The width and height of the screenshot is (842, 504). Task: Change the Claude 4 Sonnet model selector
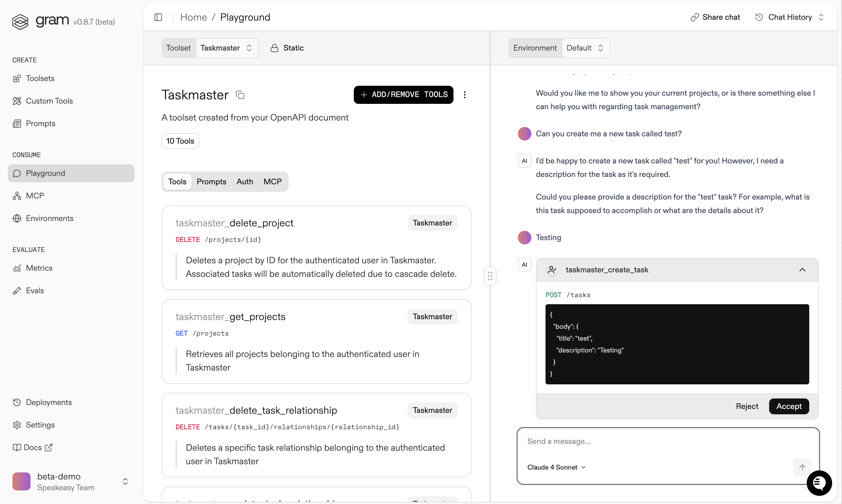(x=556, y=467)
